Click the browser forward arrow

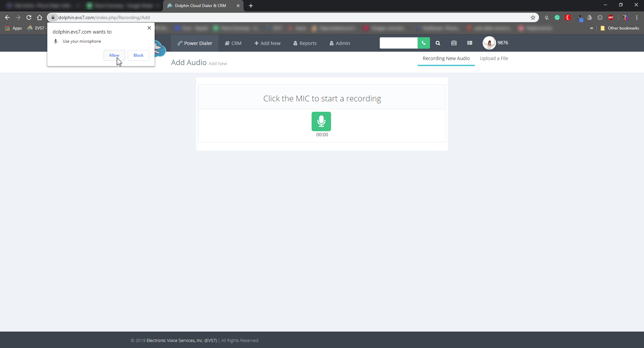[18, 17]
